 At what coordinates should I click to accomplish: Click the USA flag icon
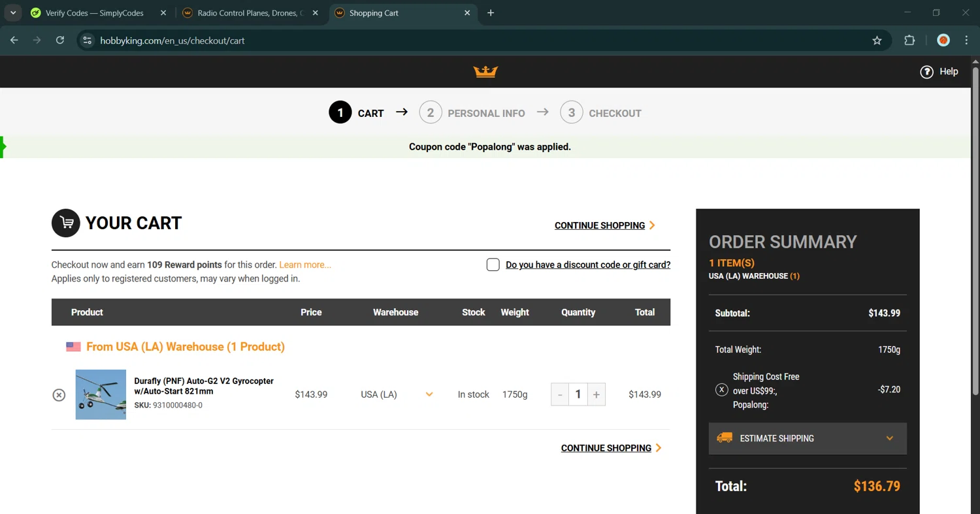click(73, 347)
